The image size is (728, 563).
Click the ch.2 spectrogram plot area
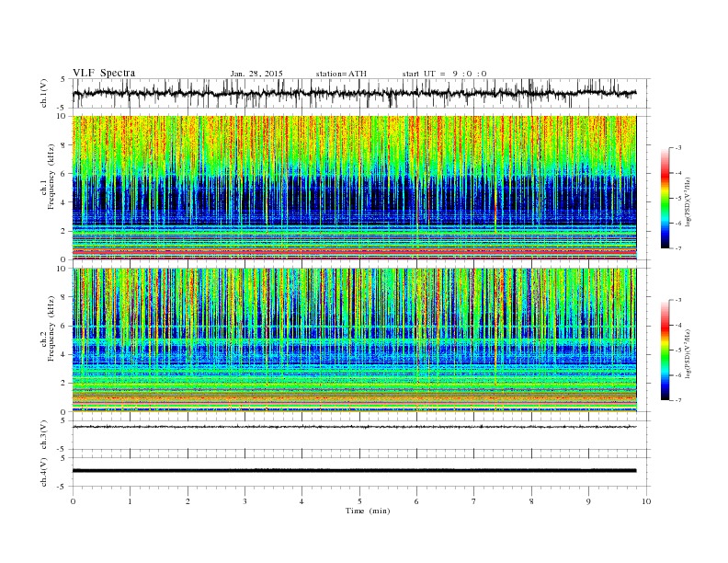[354, 340]
